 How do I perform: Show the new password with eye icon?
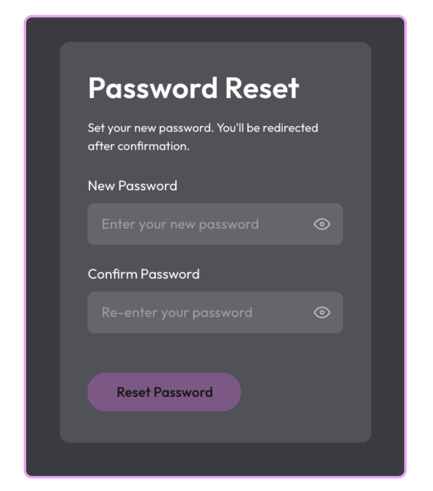[322, 224]
